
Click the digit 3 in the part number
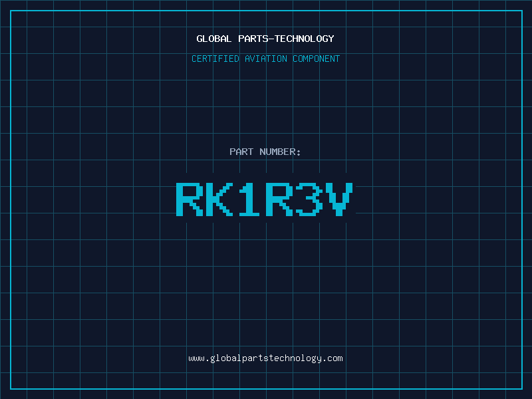309,199
